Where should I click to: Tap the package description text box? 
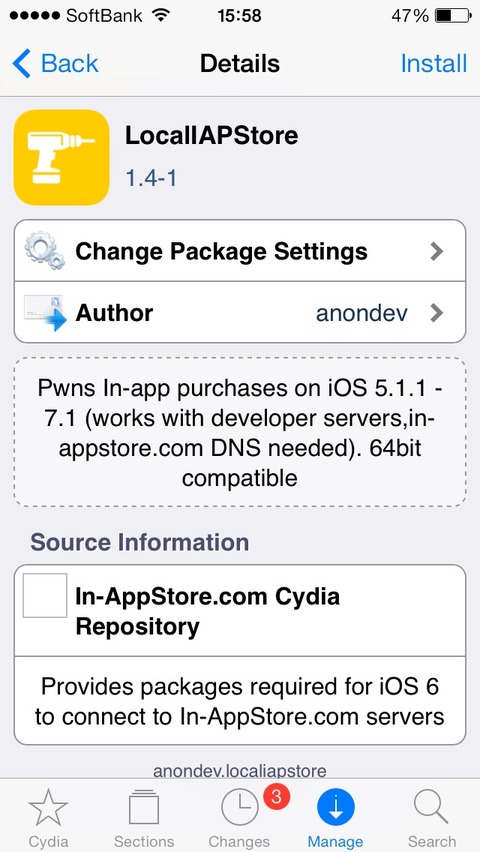tap(240, 433)
